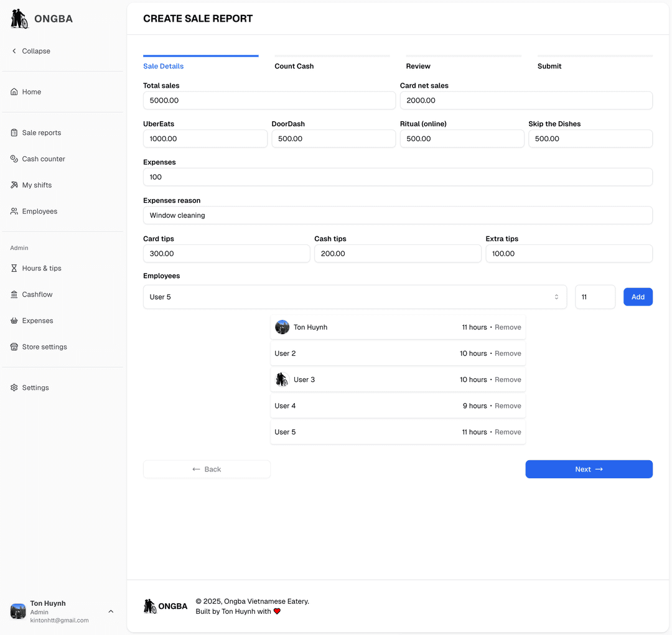
Task: Switch to the Count Cash step
Action: 294,66
